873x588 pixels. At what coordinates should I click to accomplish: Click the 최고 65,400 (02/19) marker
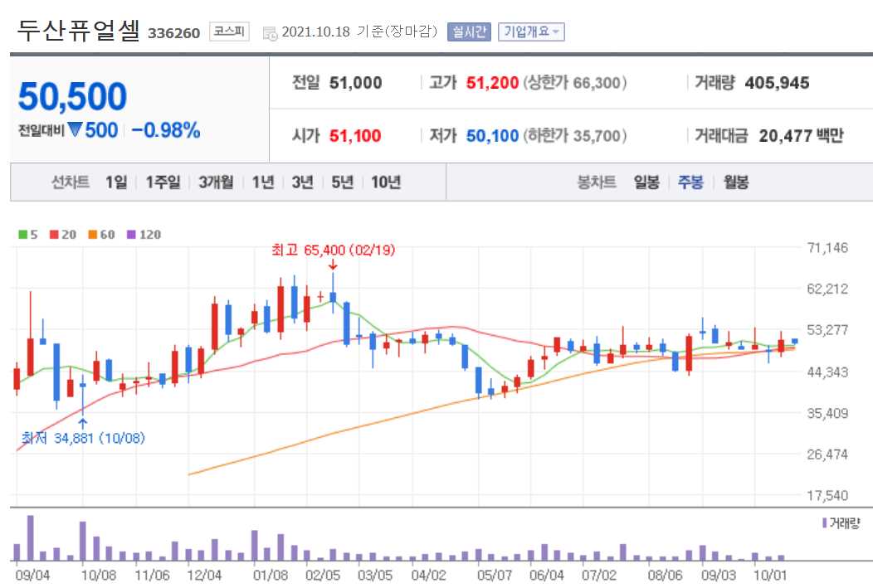click(x=333, y=250)
